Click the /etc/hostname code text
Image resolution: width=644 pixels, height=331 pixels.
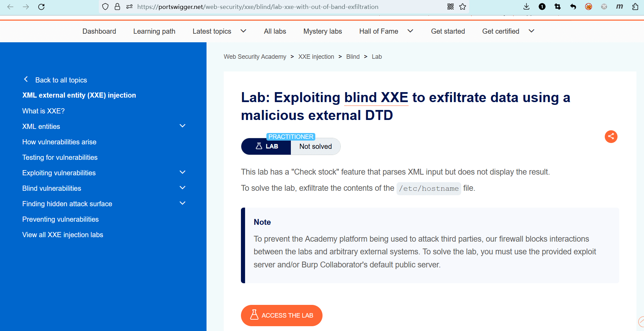click(x=429, y=188)
